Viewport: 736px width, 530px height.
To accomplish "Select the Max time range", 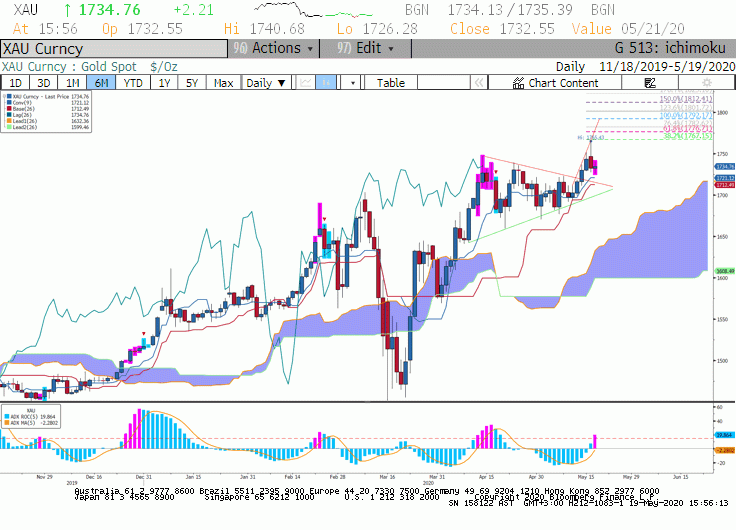I will [223, 83].
